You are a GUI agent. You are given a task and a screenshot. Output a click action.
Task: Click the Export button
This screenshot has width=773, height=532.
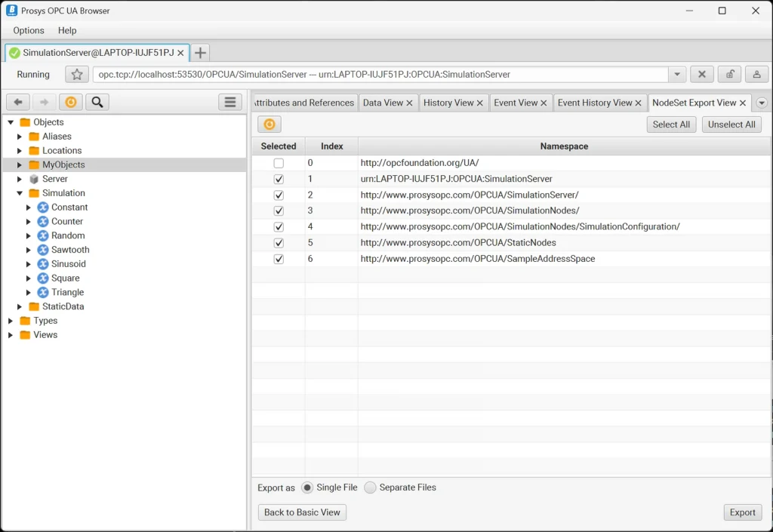click(742, 512)
